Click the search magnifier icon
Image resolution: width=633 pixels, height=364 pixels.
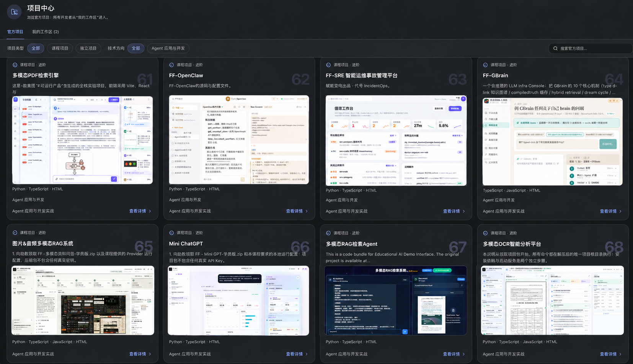(x=555, y=49)
